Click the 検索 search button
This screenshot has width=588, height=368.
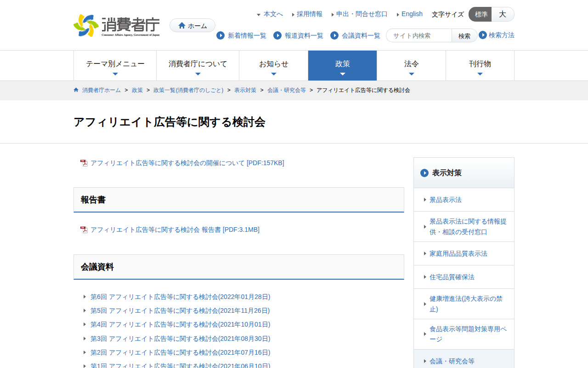[x=464, y=35]
